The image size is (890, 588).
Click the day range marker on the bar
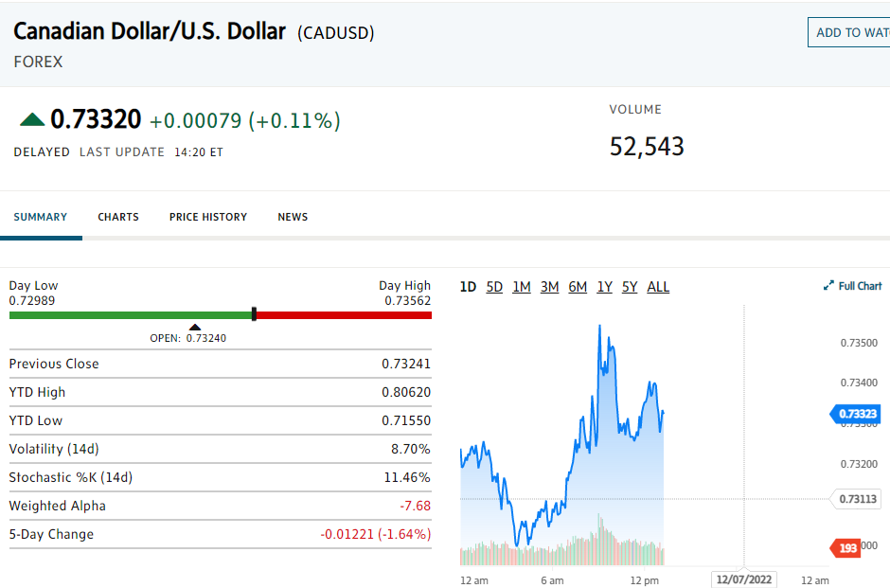click(254, 314)
